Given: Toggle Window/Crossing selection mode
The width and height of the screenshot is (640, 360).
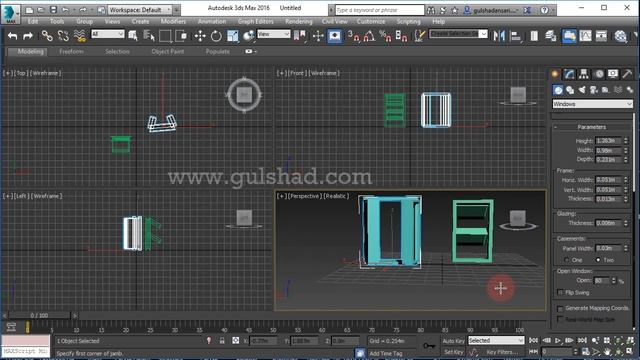Looking at the screenshot, I should click(x=181, y=36).
